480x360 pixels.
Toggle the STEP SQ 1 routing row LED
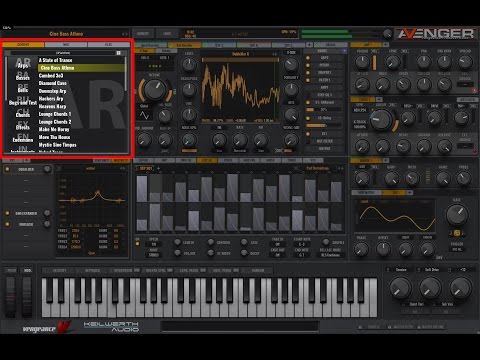[x=308, y=95]
